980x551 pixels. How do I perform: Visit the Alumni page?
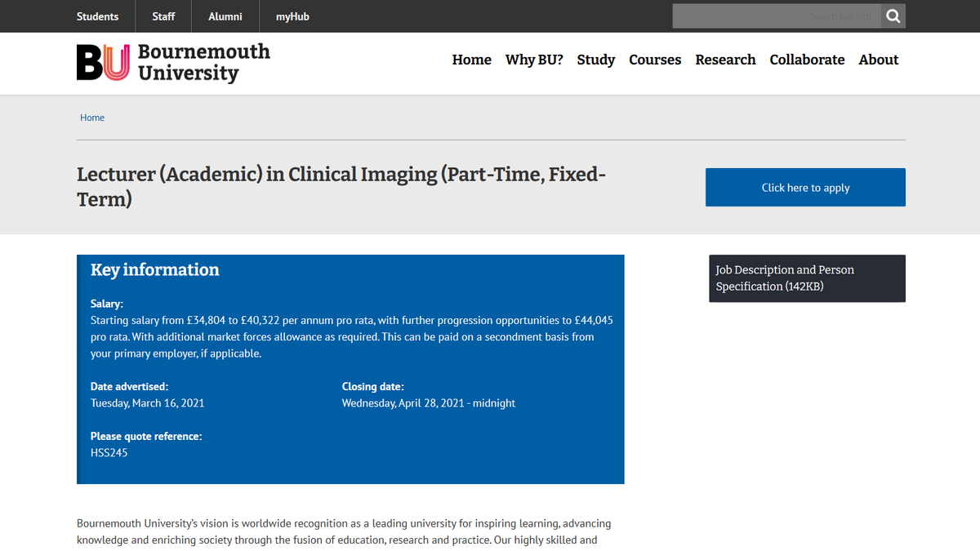point(225,16)
